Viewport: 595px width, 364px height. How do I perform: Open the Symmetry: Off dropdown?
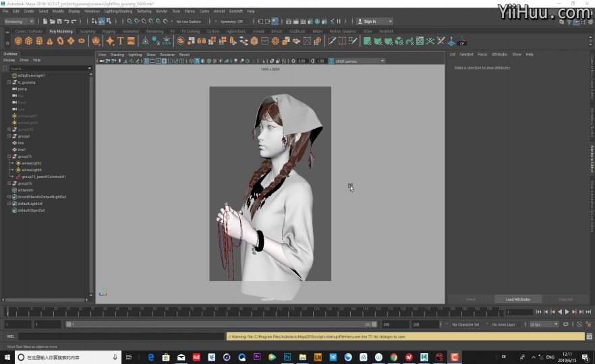pyautogui.click(x=233, y=22)
